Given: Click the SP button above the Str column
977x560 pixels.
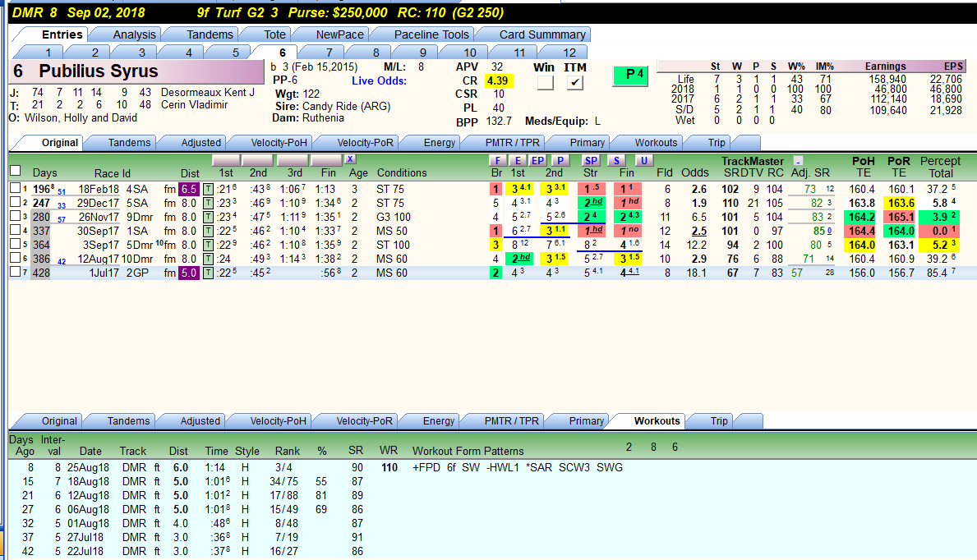Looking at the screenshot, I should point(591,161).
